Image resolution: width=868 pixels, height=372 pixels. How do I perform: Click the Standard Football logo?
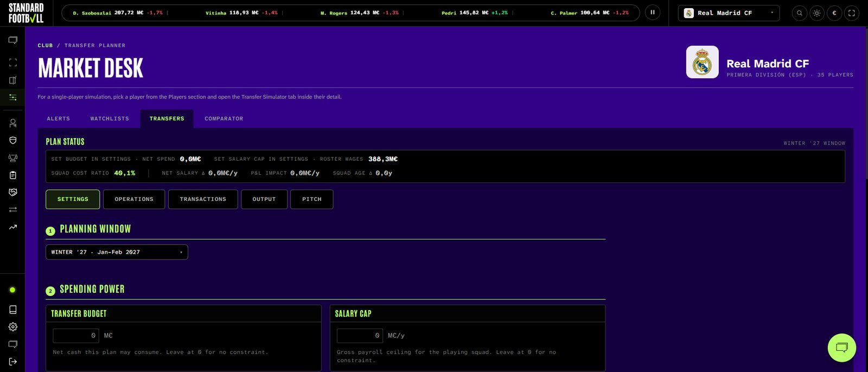coord(25,12)
